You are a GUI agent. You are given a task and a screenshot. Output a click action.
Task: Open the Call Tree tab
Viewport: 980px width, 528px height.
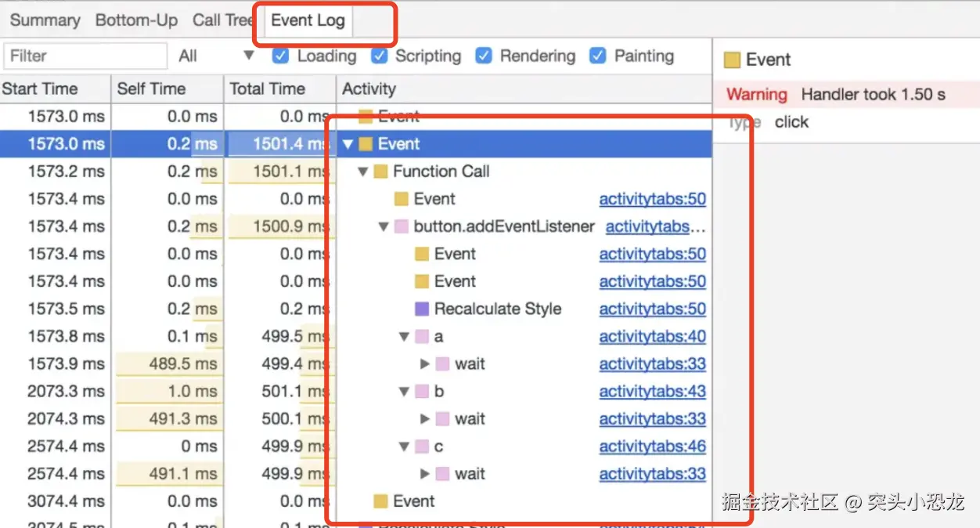pos(224,20)
